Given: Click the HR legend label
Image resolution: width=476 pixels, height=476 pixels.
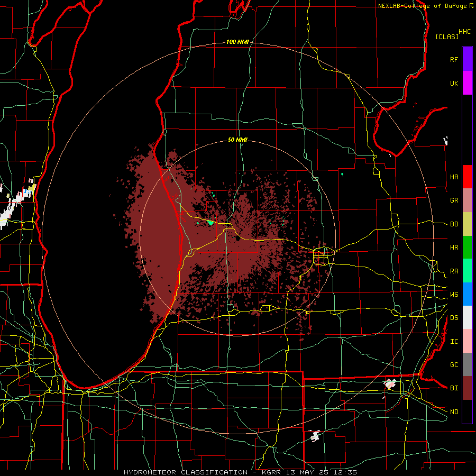Looking at the screenshot, I should (x=454, y=248).
